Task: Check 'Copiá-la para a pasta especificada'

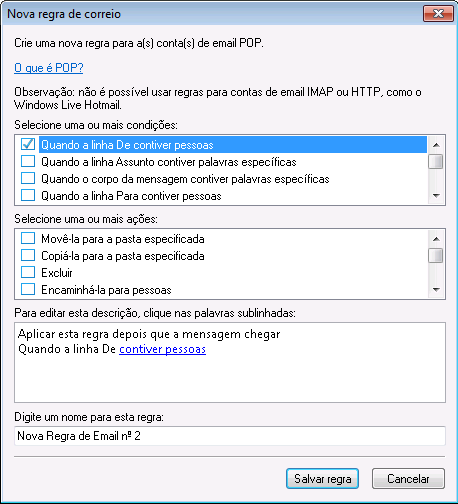Action: [x=28, y=256]
